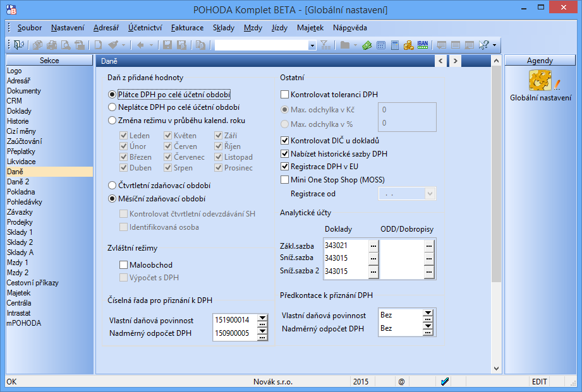Viewport: 582px width, 392px height.
Task: Click the POHODA app icon in title bar
Action: click(x=11, y=9)
